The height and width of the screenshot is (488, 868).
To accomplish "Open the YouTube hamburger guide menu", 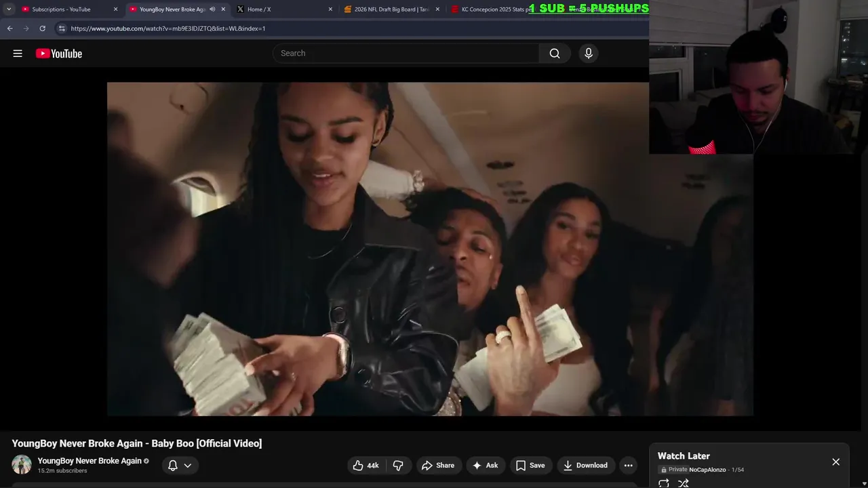I will tap(18, 54).
